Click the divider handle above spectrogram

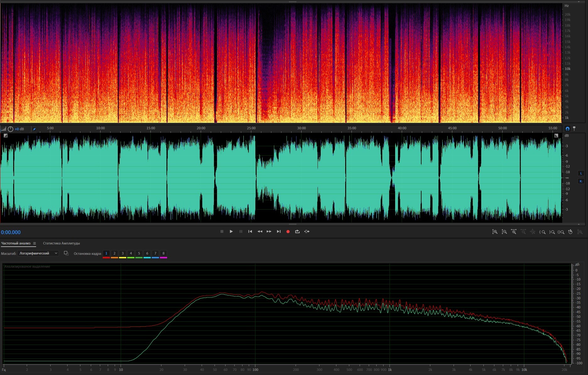coord(292,2)
